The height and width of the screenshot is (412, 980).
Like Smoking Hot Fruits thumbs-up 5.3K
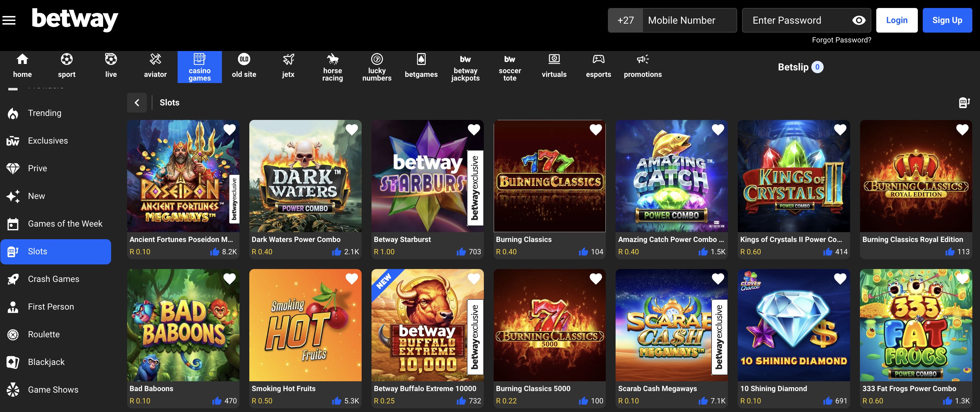[337, 401]
